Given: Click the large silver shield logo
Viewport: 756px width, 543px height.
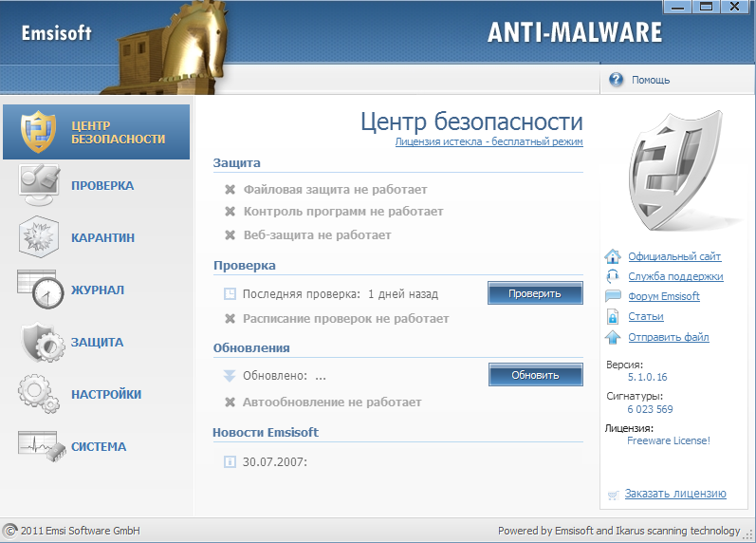Looking at the screenshot, I should tap(676, 170).
